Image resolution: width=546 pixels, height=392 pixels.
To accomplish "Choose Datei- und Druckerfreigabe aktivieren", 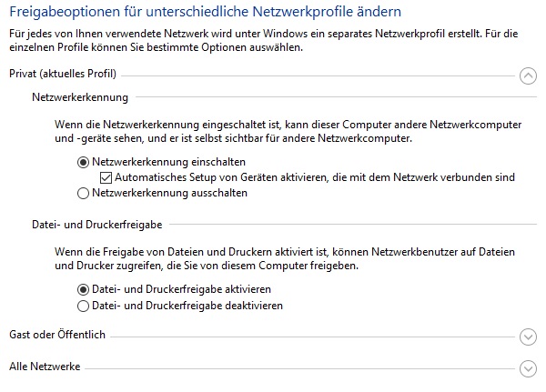I will (x=84, y=289).
